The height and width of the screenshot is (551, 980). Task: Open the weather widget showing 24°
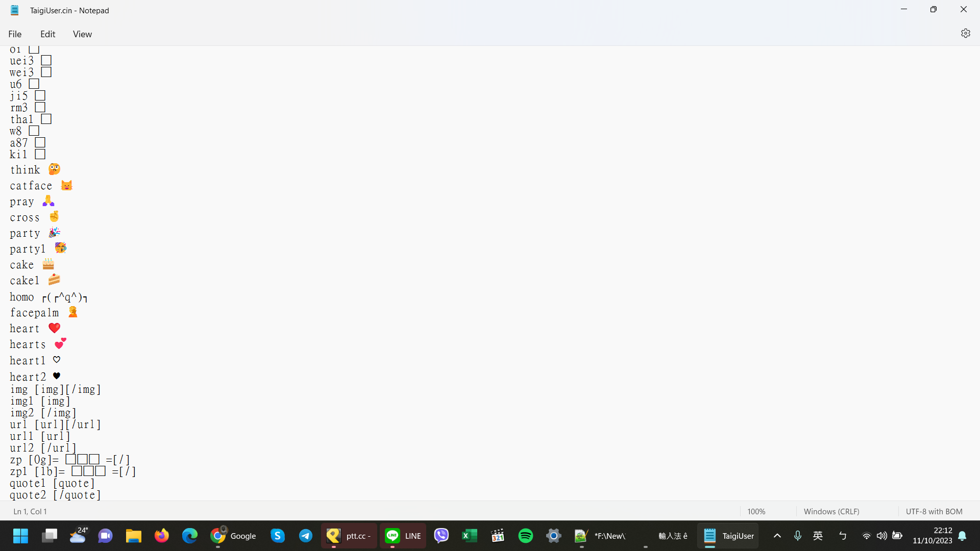point(78,536)
